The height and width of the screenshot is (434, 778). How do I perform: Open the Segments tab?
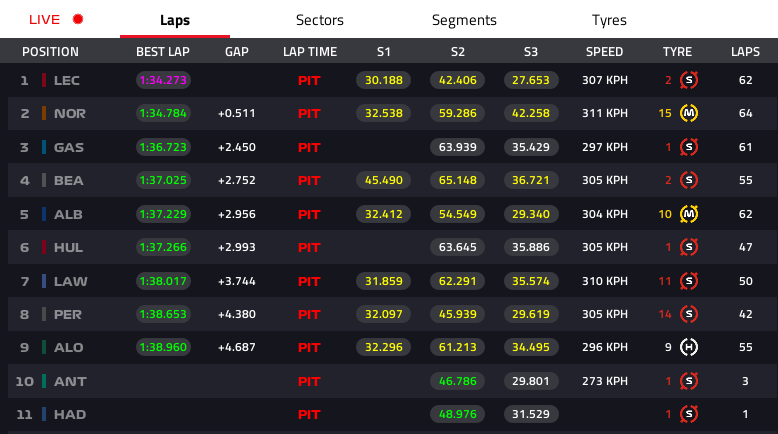point(464,20)
